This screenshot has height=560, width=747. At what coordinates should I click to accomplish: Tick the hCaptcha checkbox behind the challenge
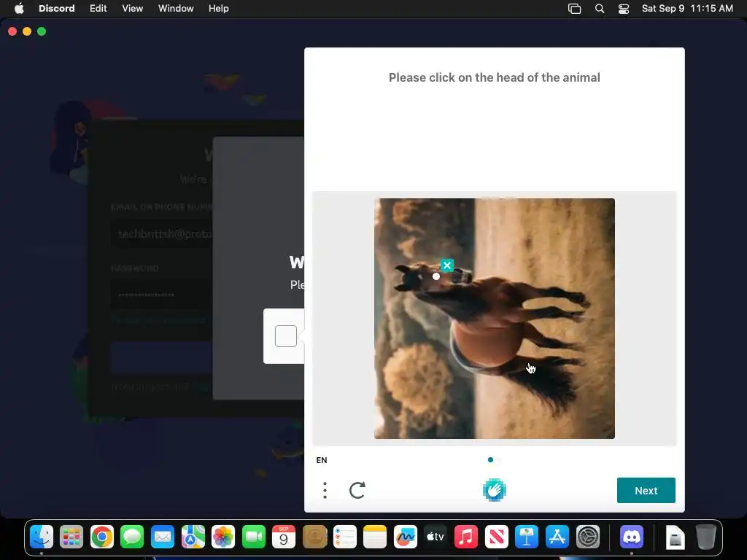pos(286,336)
